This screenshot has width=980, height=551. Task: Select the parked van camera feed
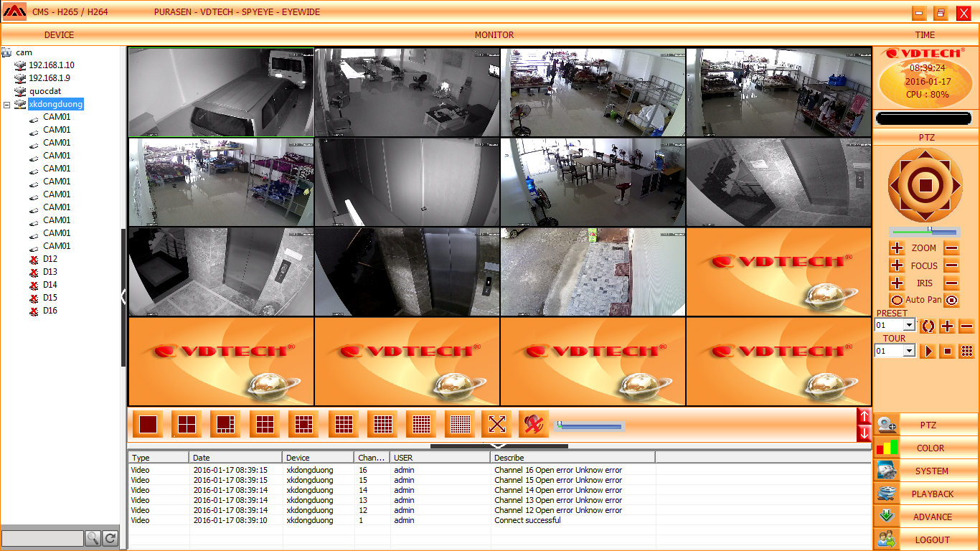tap(221, 92)
